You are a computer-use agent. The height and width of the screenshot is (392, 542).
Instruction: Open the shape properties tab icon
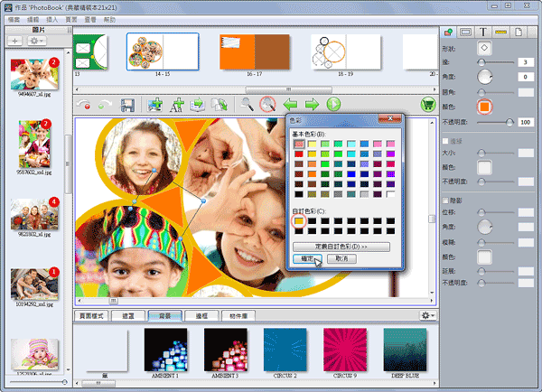coord(448,33)
